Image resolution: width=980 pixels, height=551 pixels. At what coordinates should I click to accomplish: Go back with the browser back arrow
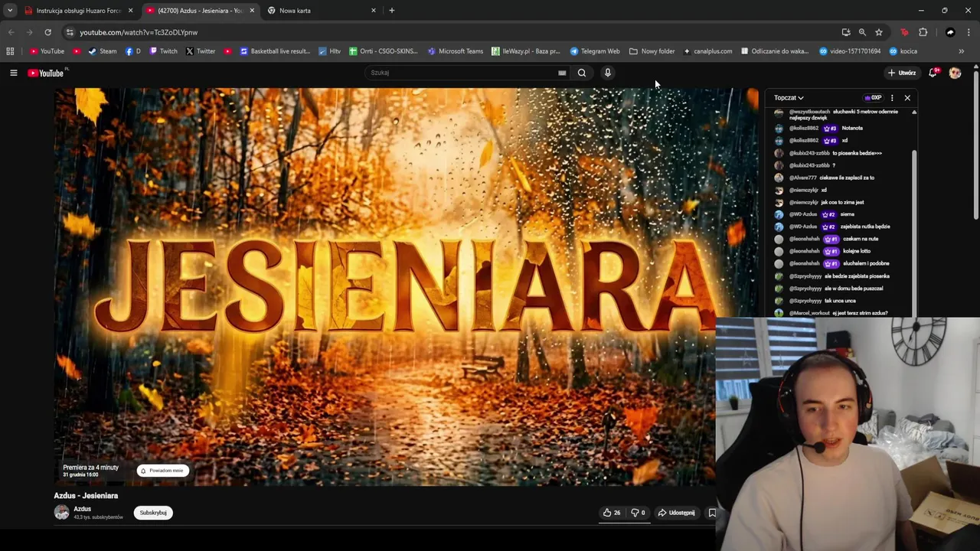(11, 32)
